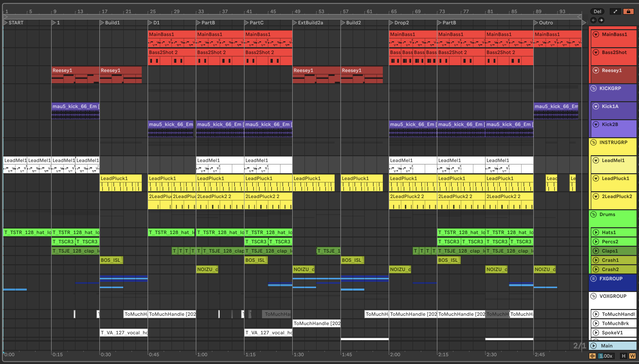
Task: Select the Claps1 track name
Action: (x=610, y=251)
